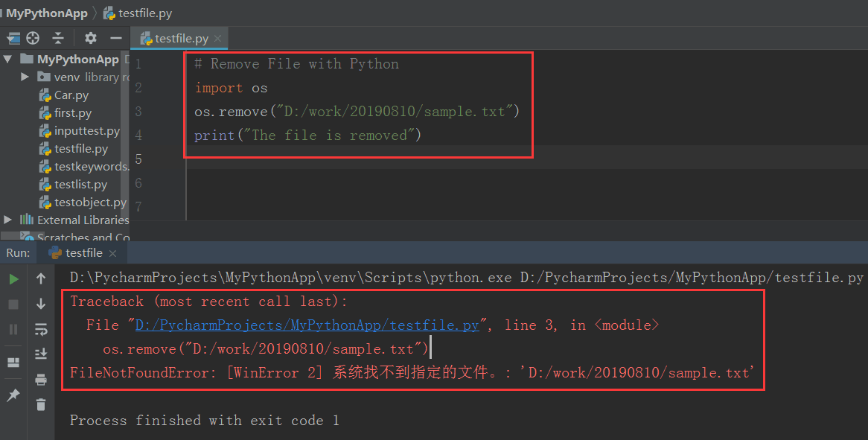Click scroll to end icon
The width and height of the screenshot is (868, 440).
coord(41,354)
